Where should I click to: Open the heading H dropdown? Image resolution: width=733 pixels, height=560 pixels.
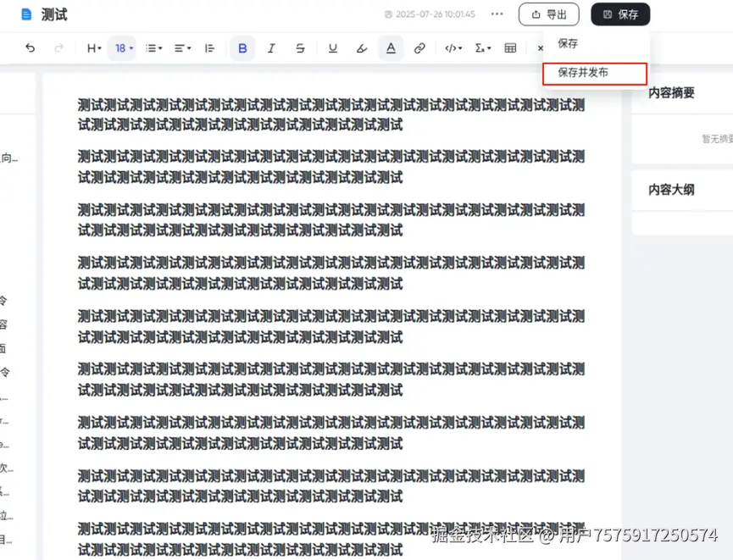click(94, 48)
